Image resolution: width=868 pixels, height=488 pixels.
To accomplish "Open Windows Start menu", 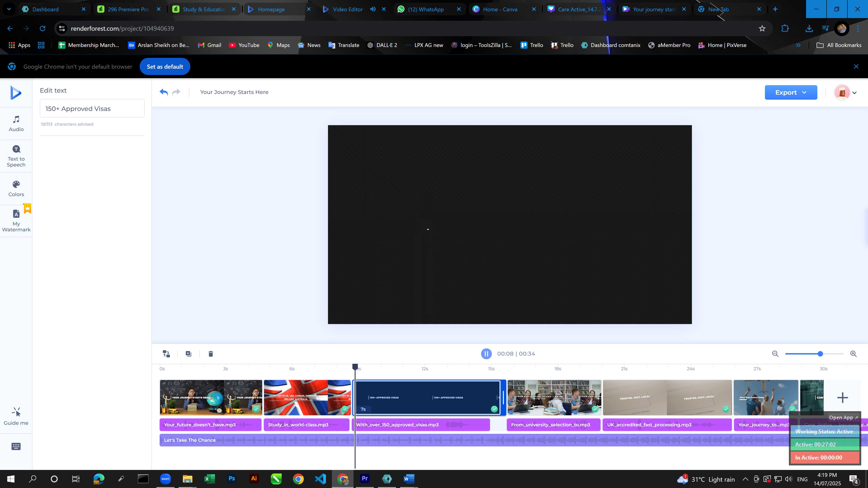I will pyautogui.click(x=10, y=479).
